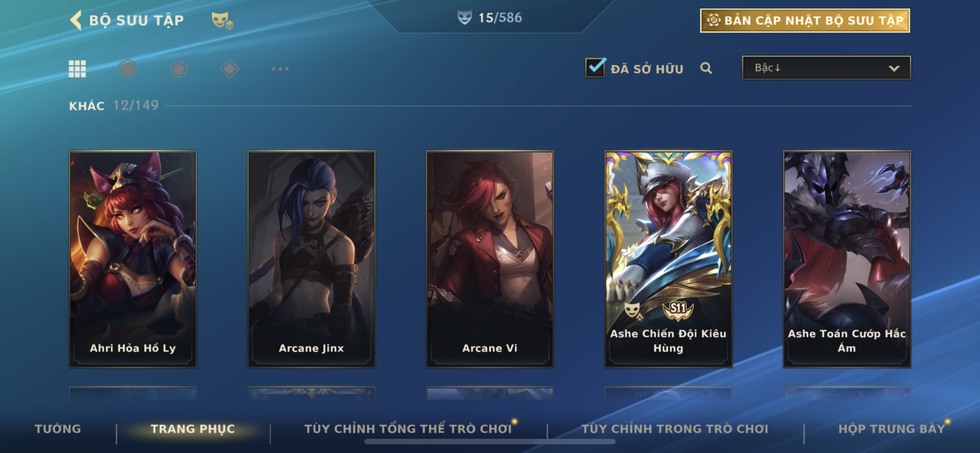Viewport: 980px width, 453px height.
Task: Go back using the Bộ Sưu Tập arrow
Action: [76, 20]
